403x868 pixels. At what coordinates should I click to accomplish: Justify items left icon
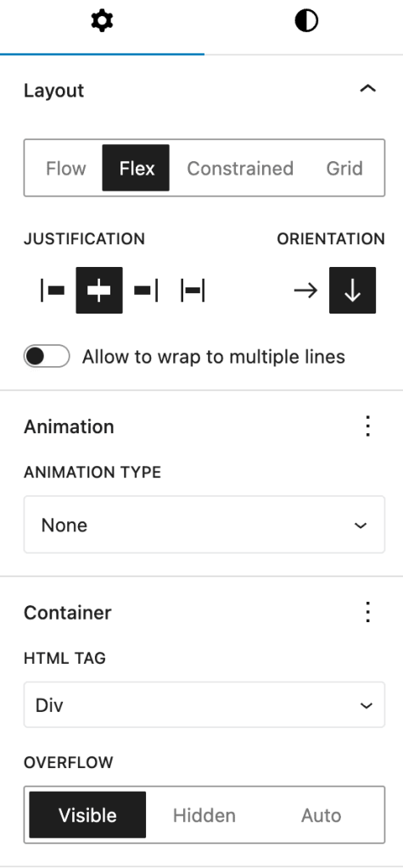click(53, 290)
